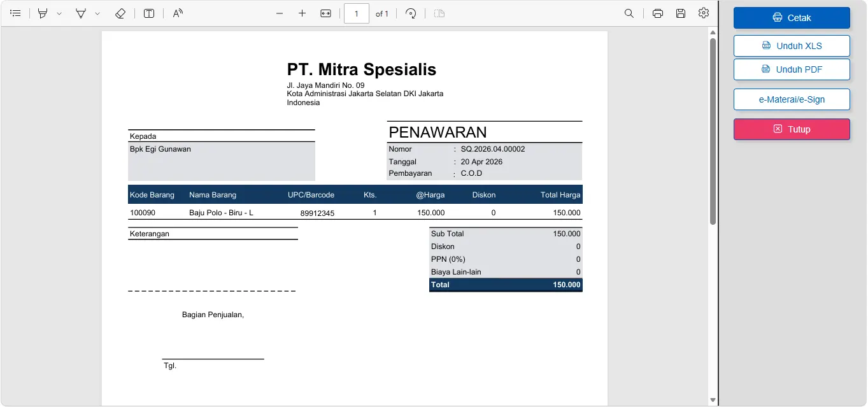Add text box tool
The height and width of the screenshot is (407, 868).
point(149,13)
